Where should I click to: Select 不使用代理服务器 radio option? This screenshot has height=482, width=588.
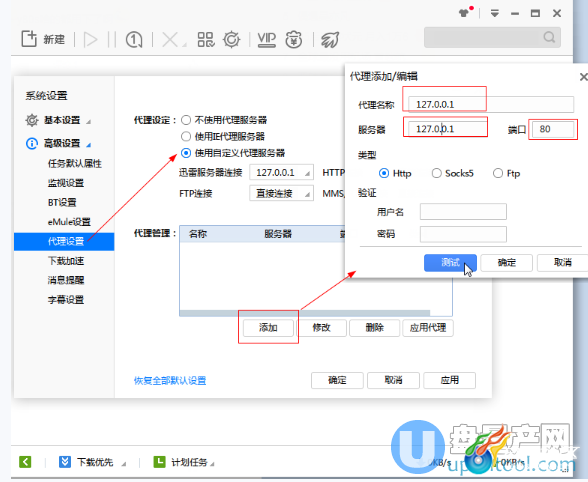(186, 120)
